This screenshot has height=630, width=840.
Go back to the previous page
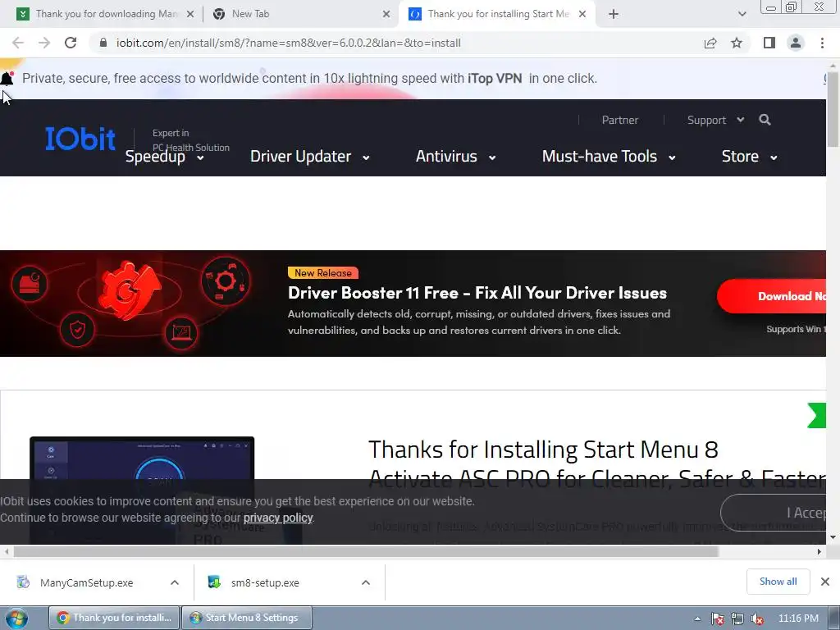click(18, 43)
